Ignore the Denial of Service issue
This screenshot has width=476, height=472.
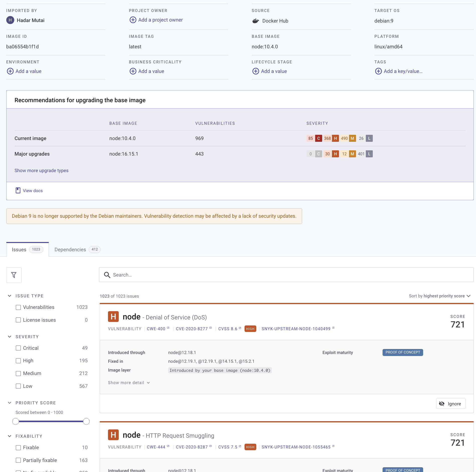point(450,403)
